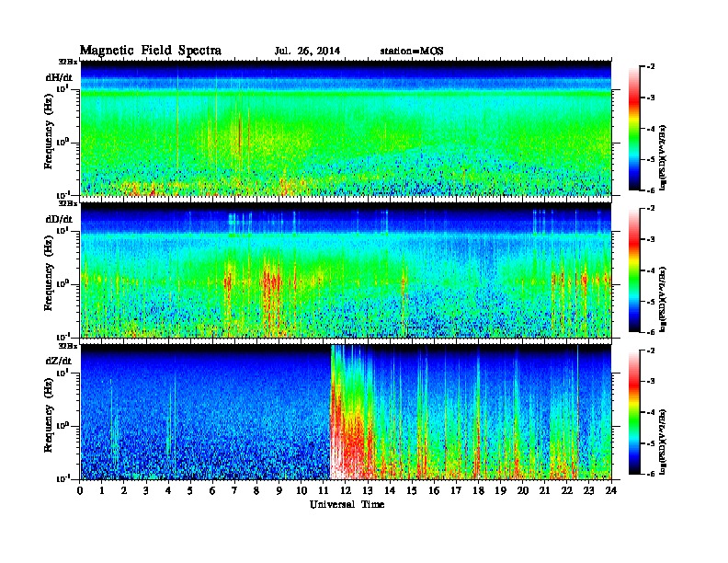
Task: Click the "-2" tick of dH/dt color bar
Action: [651, 67]
